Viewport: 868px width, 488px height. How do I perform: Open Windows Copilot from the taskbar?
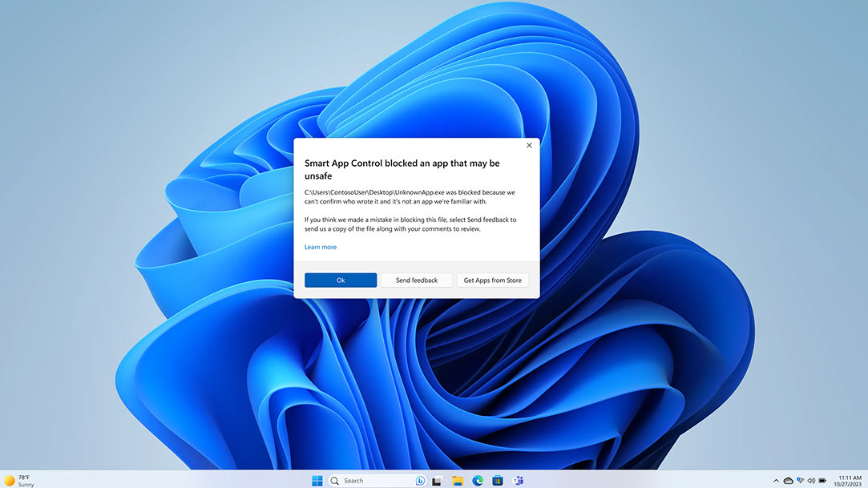coord(420,480)
